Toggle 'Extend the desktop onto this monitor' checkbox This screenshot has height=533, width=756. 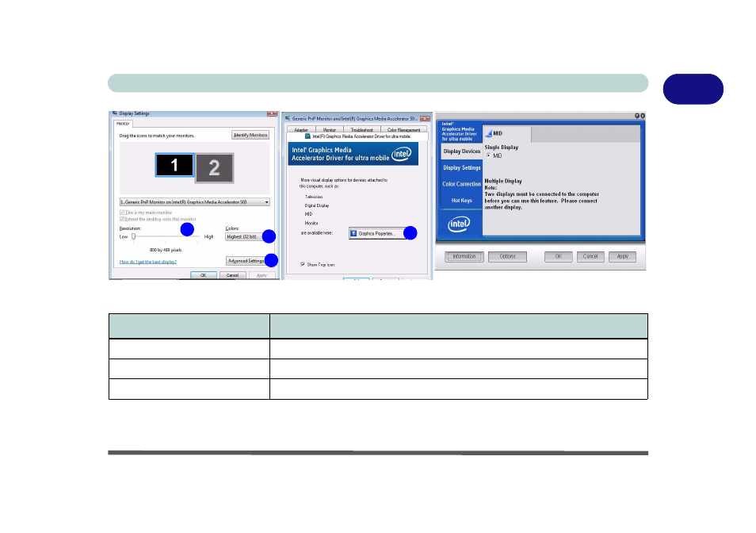122,219
